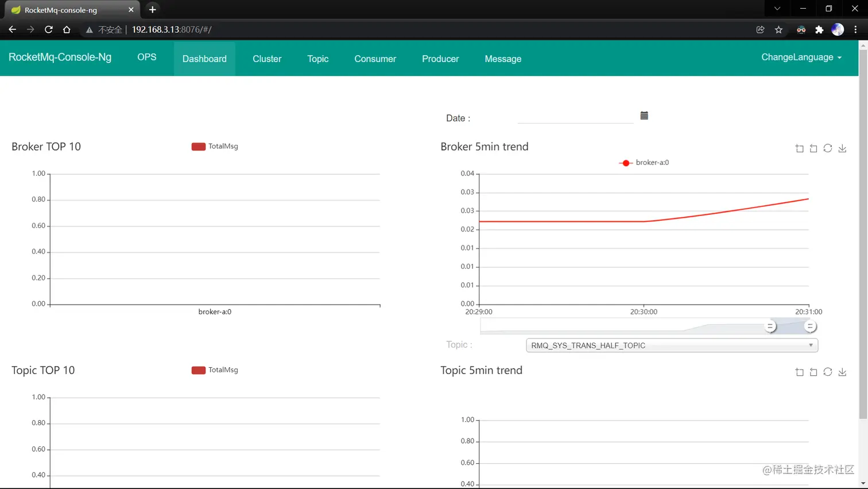Click the site security warning indicator
The image size is (868, 489).
104,29
